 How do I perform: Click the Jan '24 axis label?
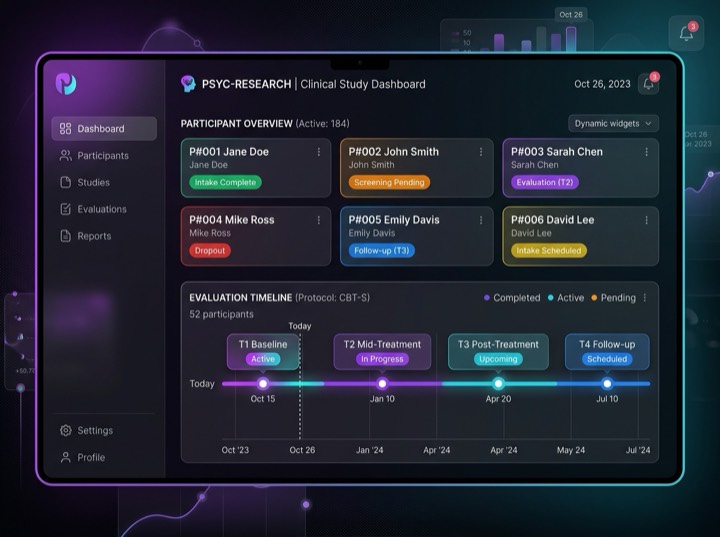click(x=370, y=450)
